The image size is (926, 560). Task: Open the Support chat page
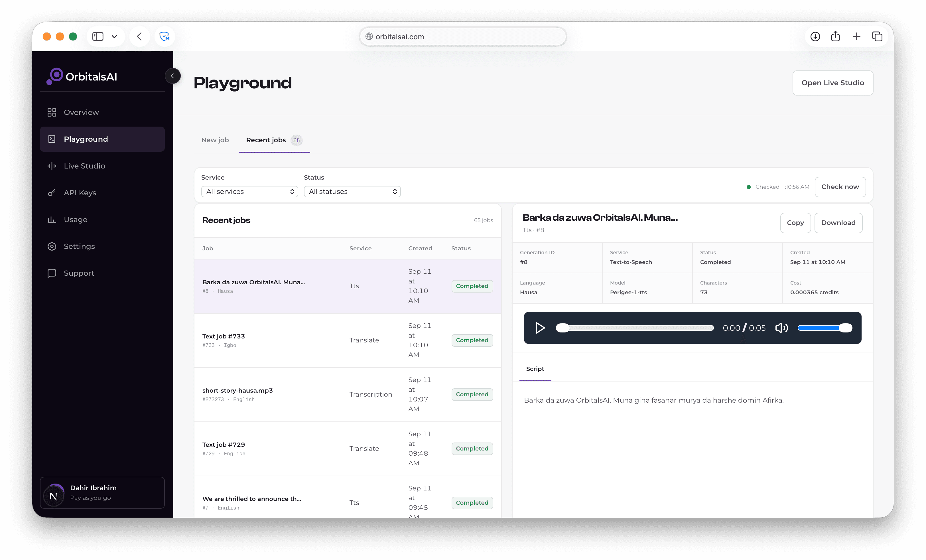(102, 273)
